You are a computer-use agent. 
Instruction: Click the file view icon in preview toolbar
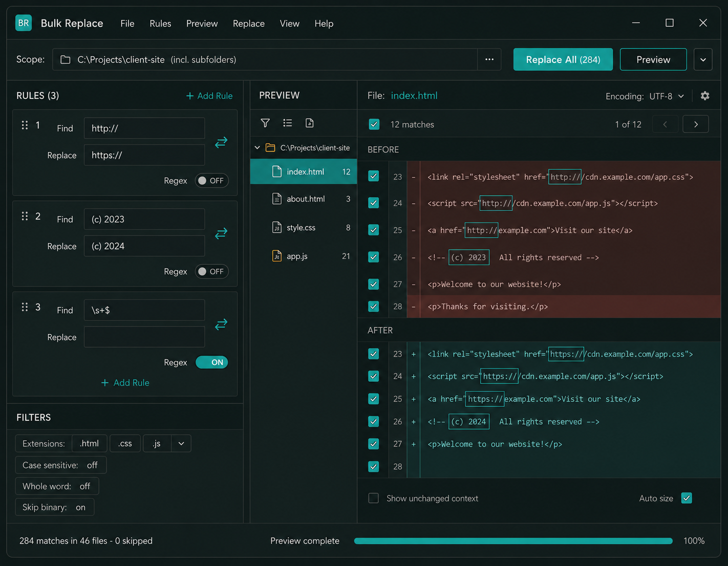(x=309, y=123)
